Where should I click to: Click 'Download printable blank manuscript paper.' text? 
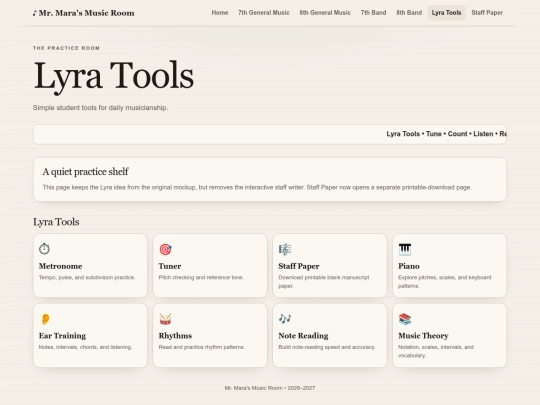point(324,281)
